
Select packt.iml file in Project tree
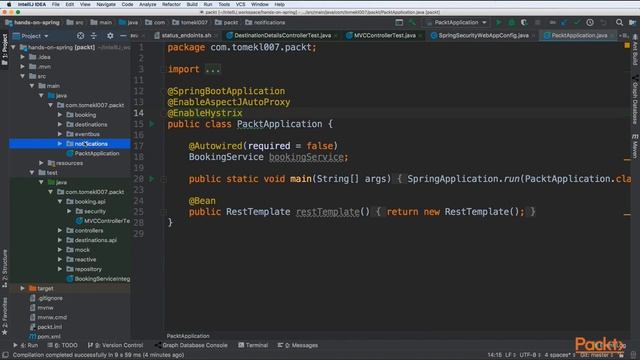tap(46, 327)
